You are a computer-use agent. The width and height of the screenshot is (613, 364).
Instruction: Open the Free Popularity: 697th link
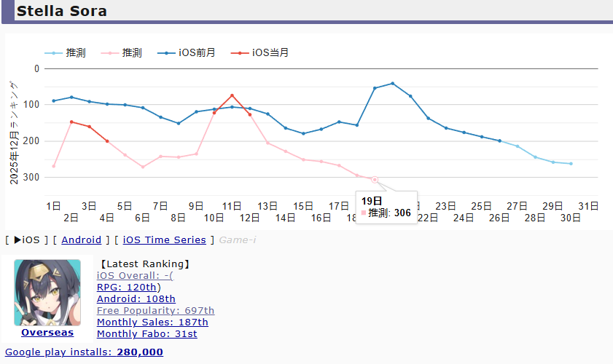(155, 311)
